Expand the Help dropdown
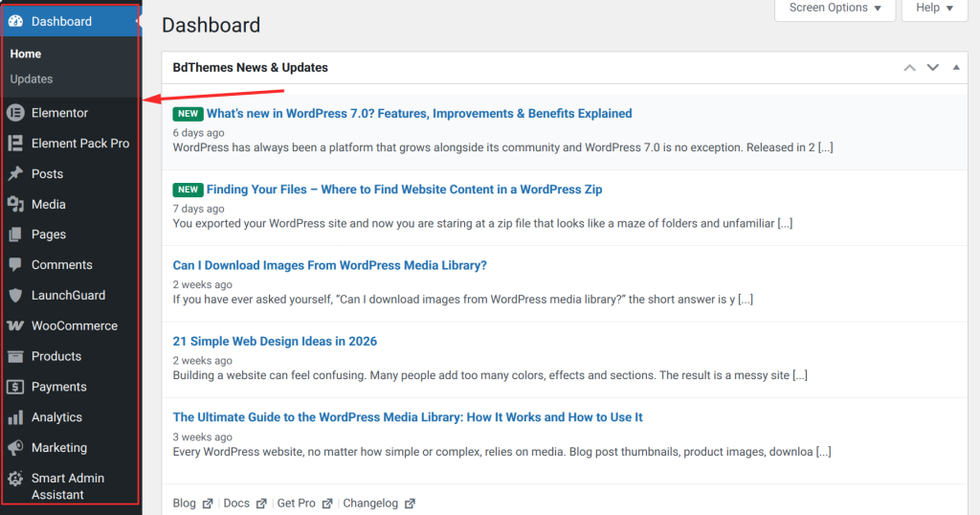This screenshot has width=980, height=515. 934,8
